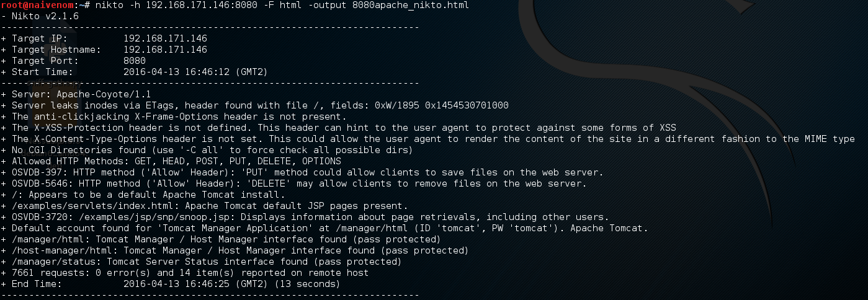Screen dimensions: 868x300
Task: Click the End Time line
Action: [x=171, y=284]
